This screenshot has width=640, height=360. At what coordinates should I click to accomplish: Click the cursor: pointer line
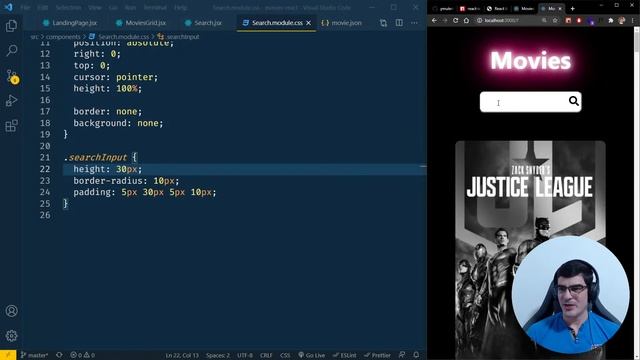click(116, 77)
